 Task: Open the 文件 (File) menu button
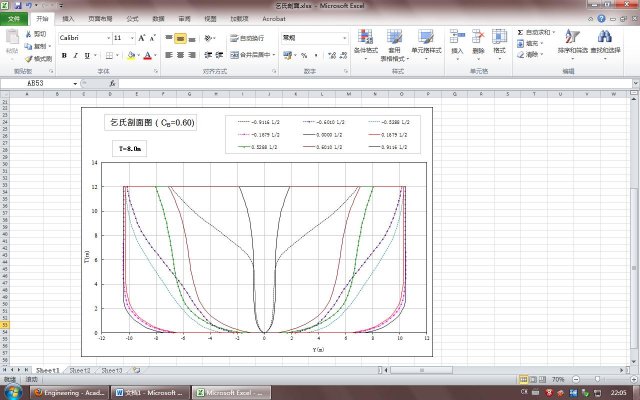click(14, 18)
